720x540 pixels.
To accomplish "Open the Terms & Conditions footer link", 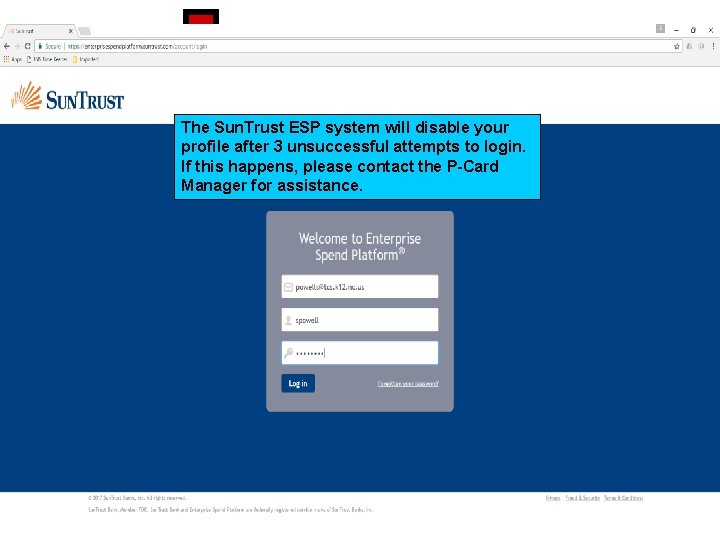I will coord(624,498).
